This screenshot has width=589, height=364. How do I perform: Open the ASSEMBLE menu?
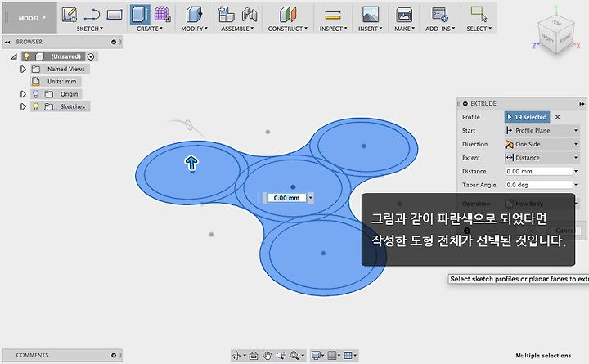click(x=237, y=29)
